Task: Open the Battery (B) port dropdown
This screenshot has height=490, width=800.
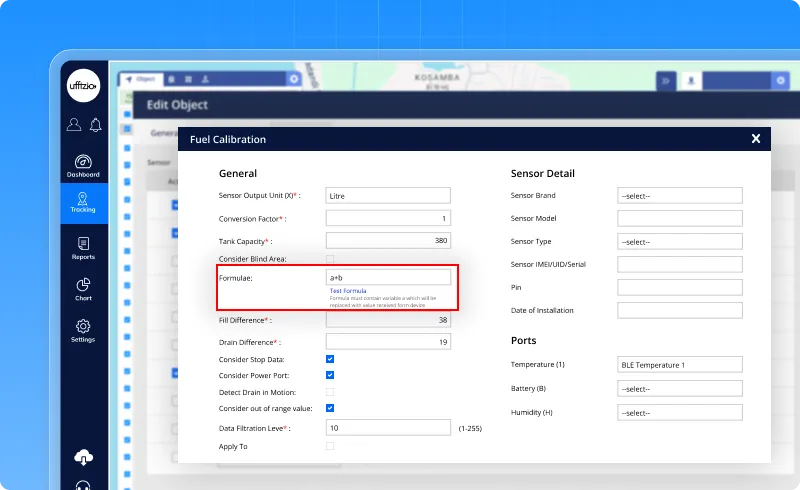Action: pos(679,389)
